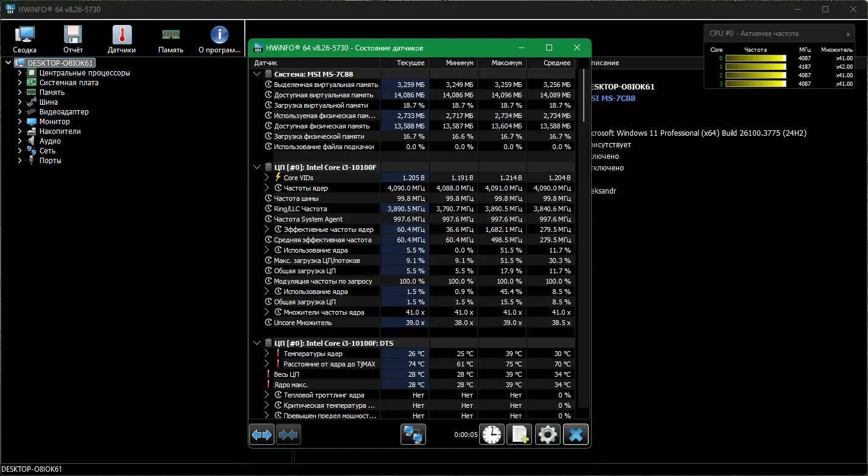Viewport: 868px width, 476px height.
Task: Open the remote network monitors icon
Action: click(413, 435)
